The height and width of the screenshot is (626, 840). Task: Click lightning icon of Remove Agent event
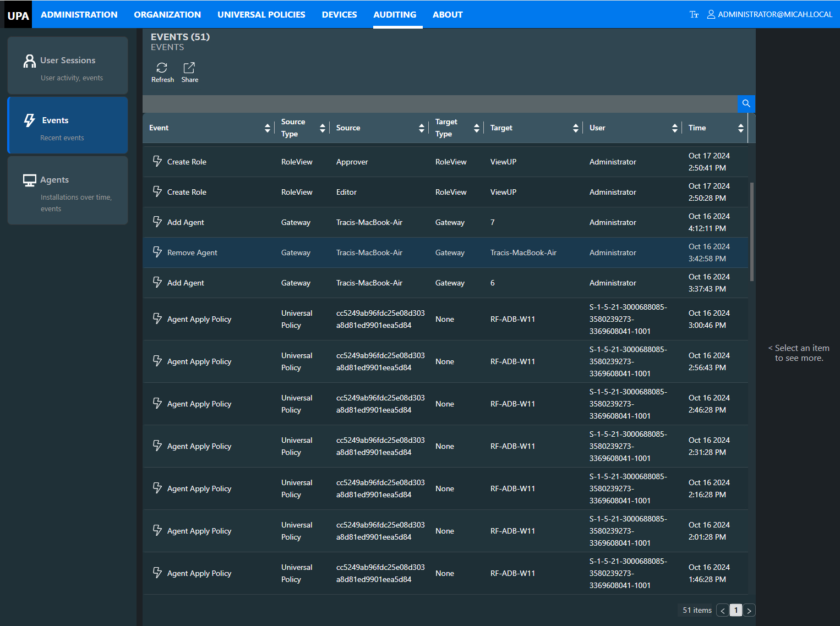pos(157,252)
